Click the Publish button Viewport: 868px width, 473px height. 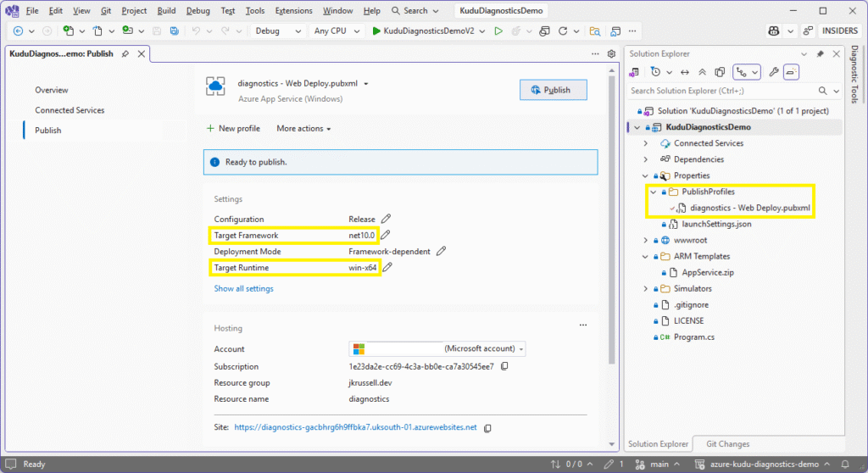tap(553, 90)
